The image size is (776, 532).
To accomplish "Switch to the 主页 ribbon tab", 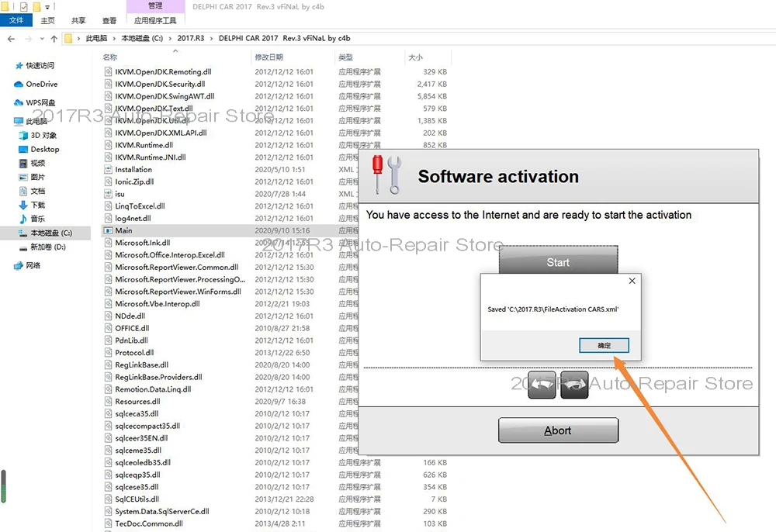I will click(x=47, y=20).
